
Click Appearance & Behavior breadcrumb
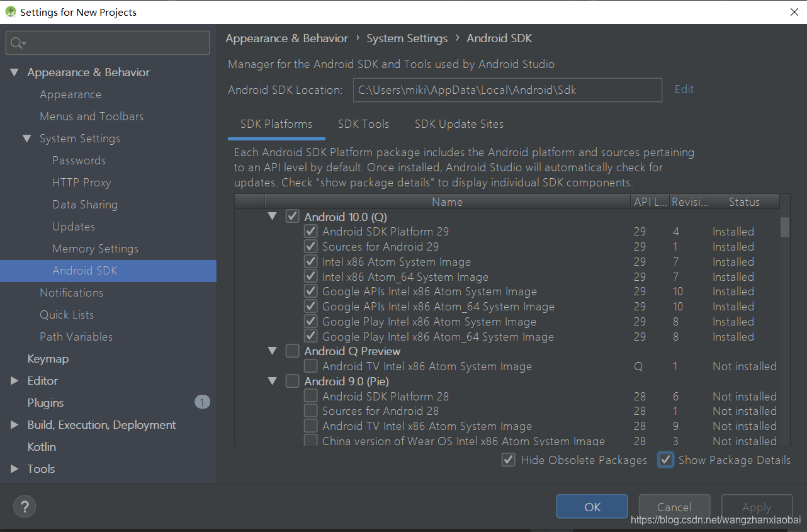point(287,38)
